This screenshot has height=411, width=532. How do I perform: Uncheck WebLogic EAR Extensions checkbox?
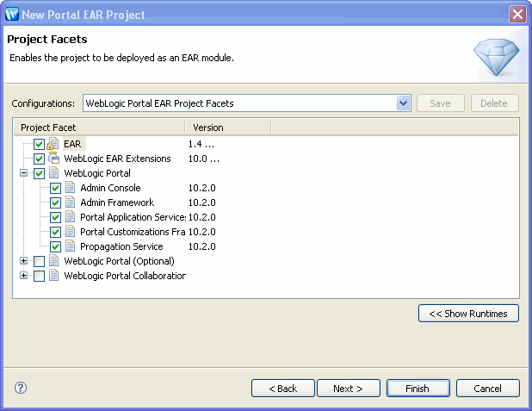click(x=39, y=159)
